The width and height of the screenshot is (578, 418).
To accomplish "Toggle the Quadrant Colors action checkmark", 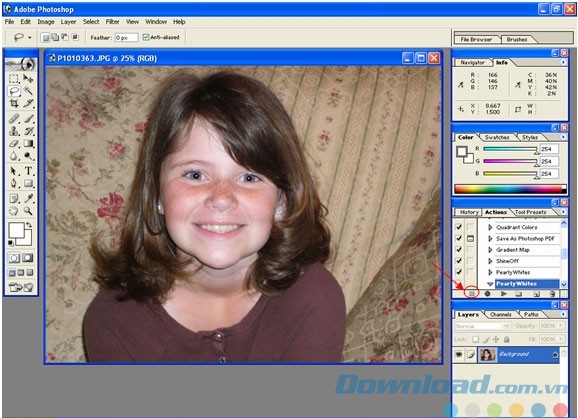I will (x=459, y=227).
